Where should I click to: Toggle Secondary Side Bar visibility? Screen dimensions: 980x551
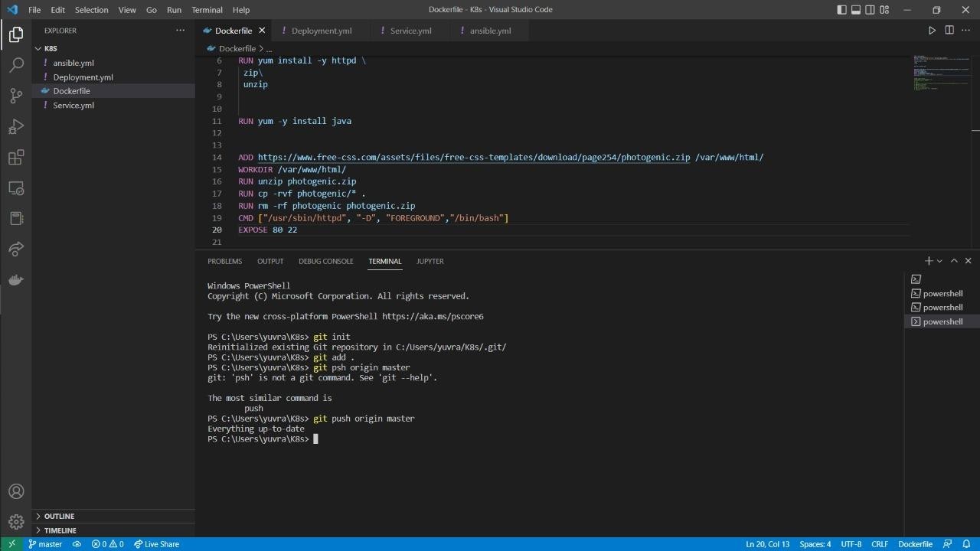(871, 10)
